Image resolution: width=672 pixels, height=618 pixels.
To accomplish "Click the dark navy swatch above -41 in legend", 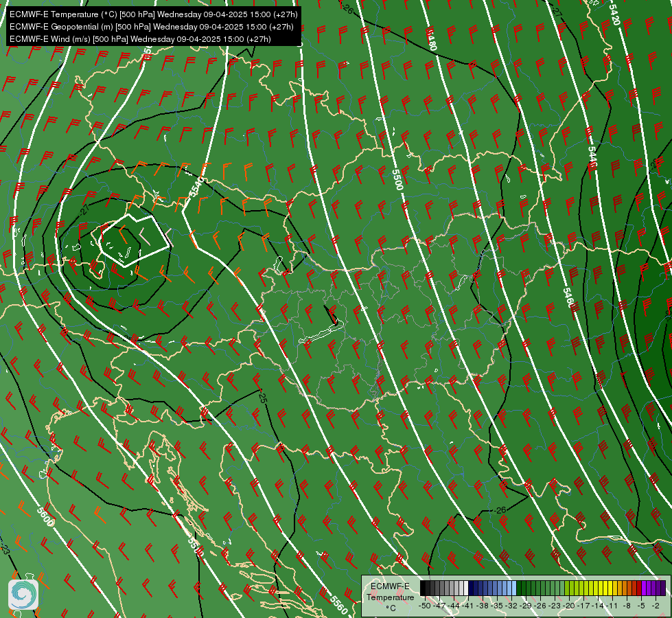I will 471,588.
